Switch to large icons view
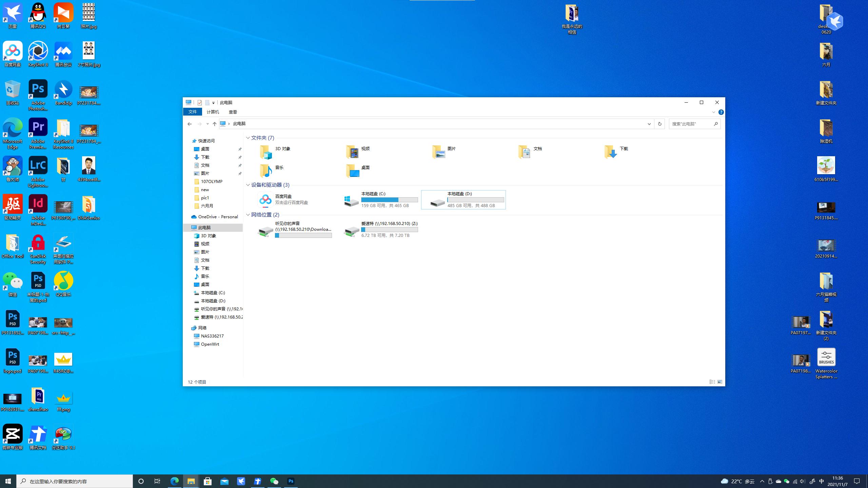This screenshot has height=488, width=868. 720,382
